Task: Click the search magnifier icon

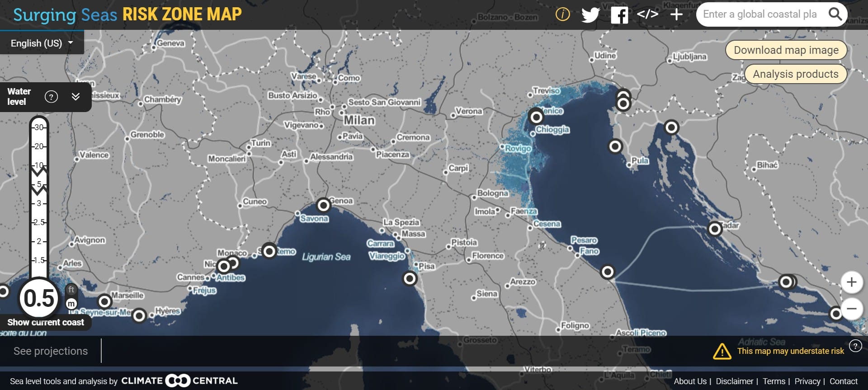Action: 835,14
